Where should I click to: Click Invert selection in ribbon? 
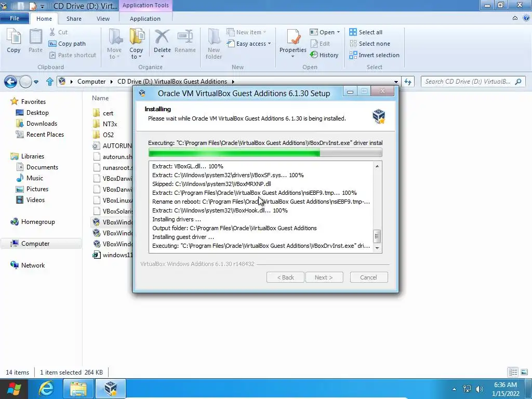(374, 55)
